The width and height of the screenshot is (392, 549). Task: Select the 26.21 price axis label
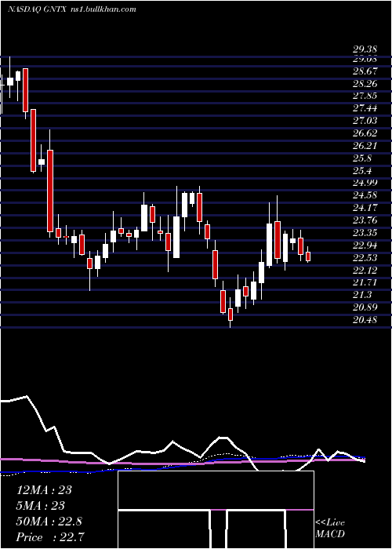point(365,146)
